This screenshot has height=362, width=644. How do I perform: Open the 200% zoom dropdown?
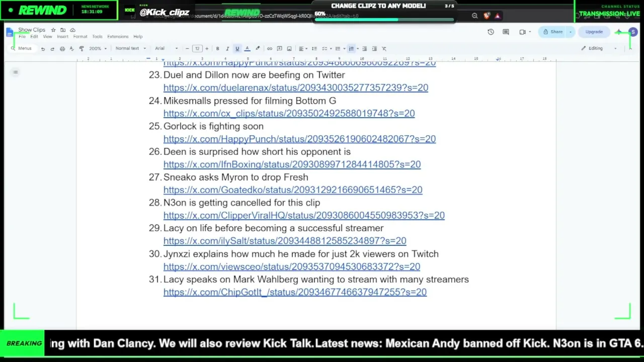(x=98, y=49)
